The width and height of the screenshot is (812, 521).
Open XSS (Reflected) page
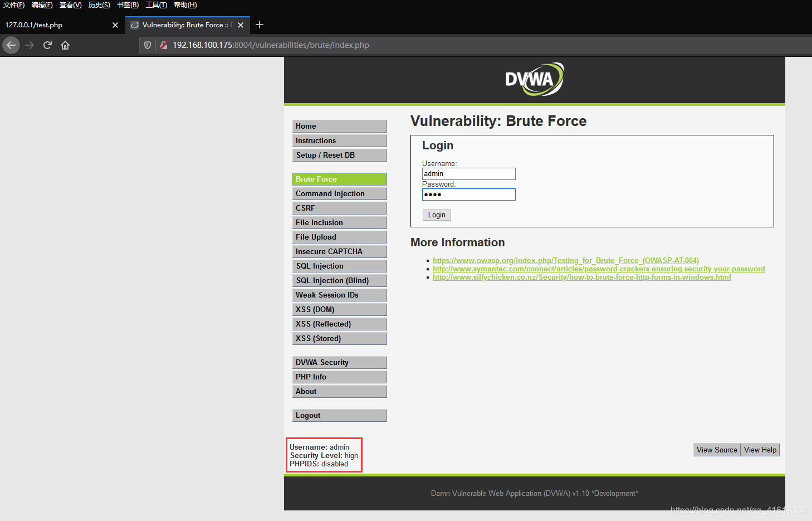tap(340, 324)
